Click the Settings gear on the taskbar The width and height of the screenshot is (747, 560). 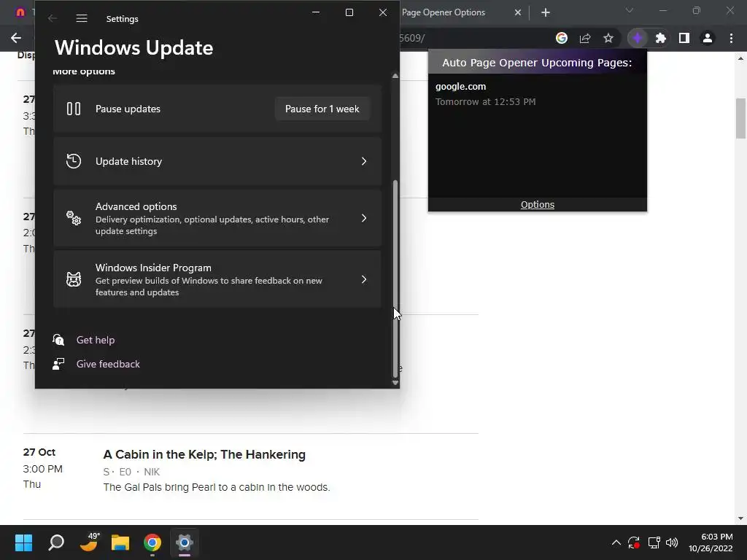185,542
